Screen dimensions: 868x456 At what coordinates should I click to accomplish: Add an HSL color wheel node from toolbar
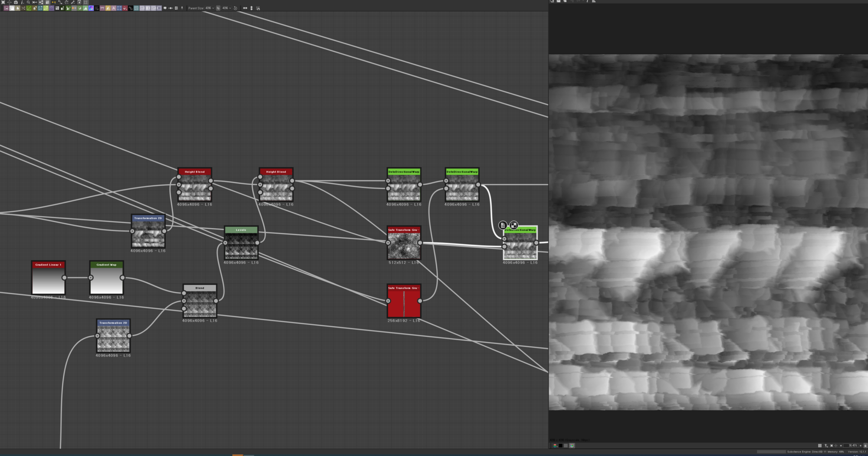91,8
